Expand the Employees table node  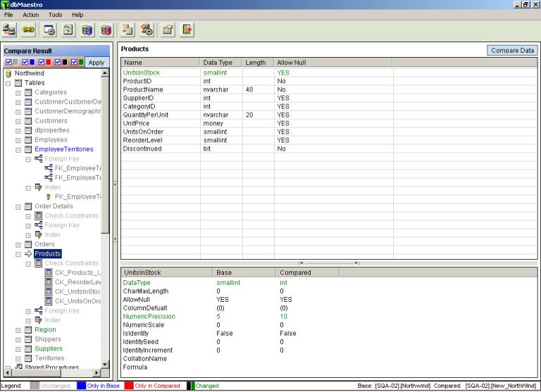pos(18,141)
